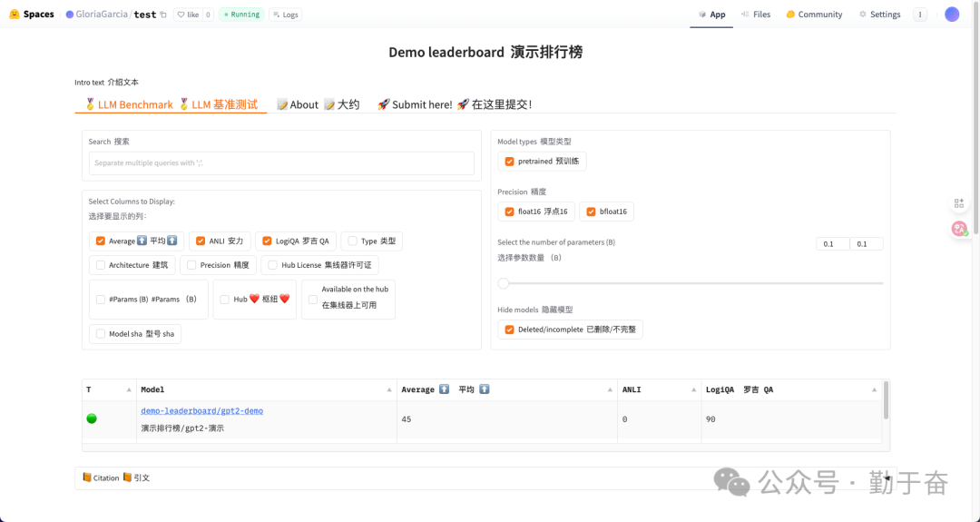Click the green model type dot
The height and width of the screenshot is (522, 980).
pos(92,419)
